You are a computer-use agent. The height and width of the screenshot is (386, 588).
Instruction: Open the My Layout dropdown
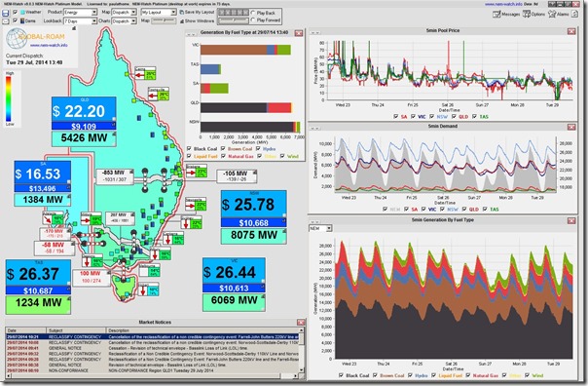159,13
